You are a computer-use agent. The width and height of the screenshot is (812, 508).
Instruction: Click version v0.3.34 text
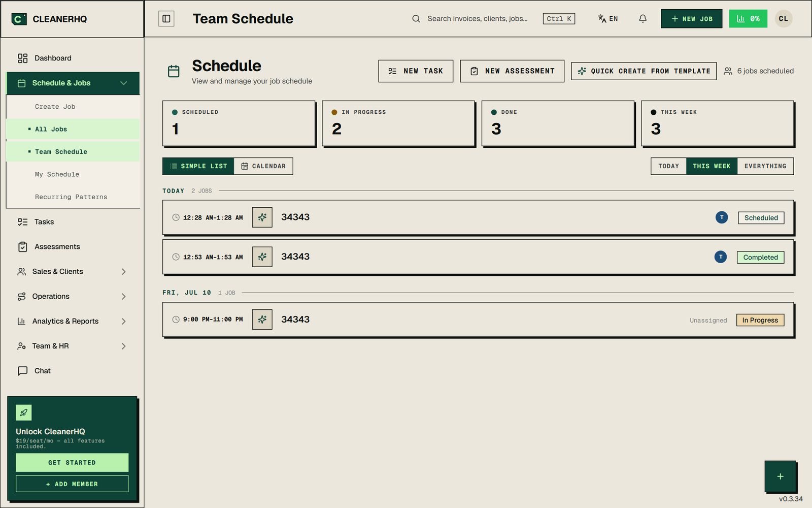point(791,499)
